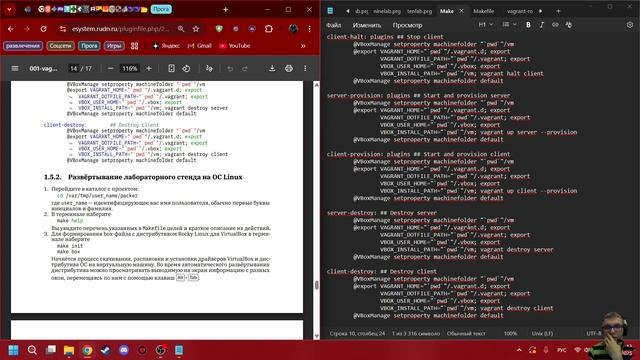Open the list style dropdown

click(509, 25)
